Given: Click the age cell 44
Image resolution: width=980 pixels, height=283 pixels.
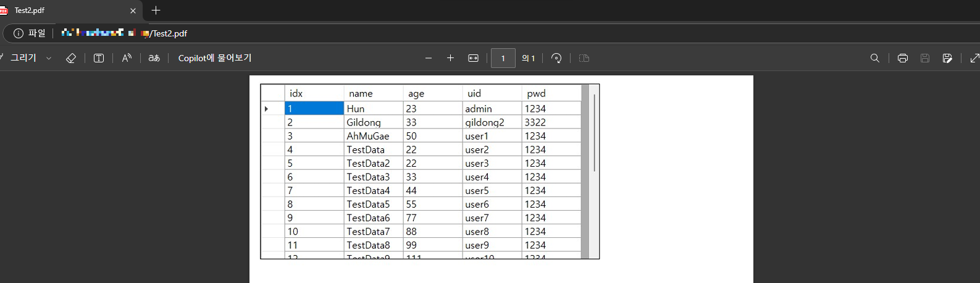Looking at the screenshot, I should 433,190.
